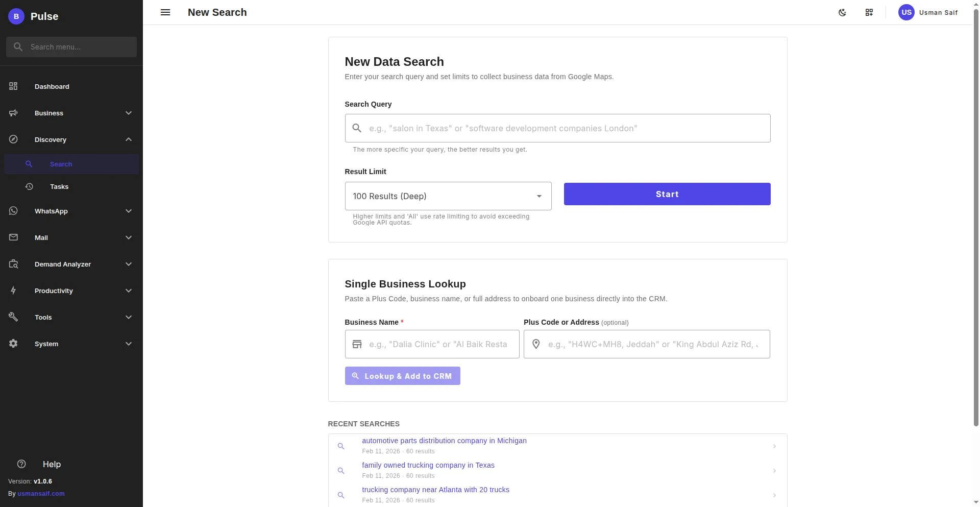This screenshot has height=507, width=980.
Task: Click the Business megaphone icon
Action: [x=13, y=113]
